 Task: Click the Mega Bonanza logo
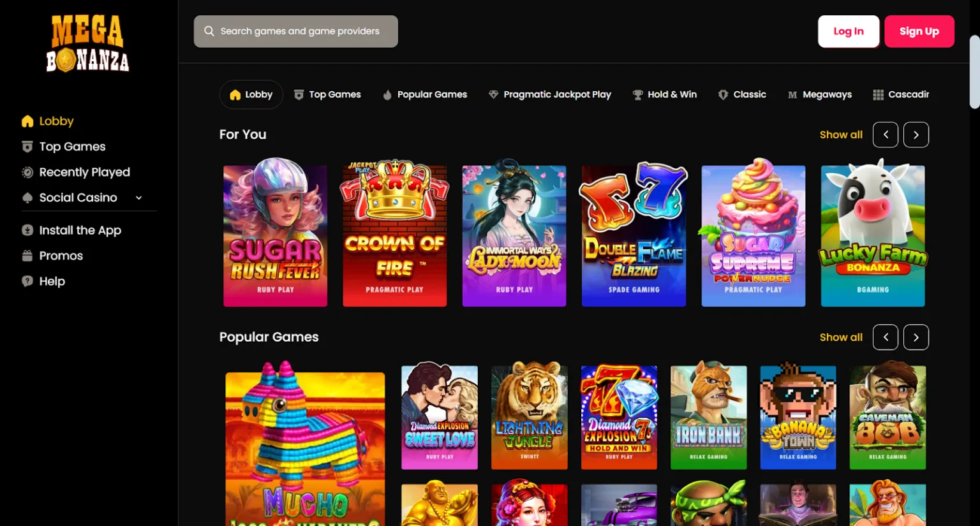(x=88, y=43)
